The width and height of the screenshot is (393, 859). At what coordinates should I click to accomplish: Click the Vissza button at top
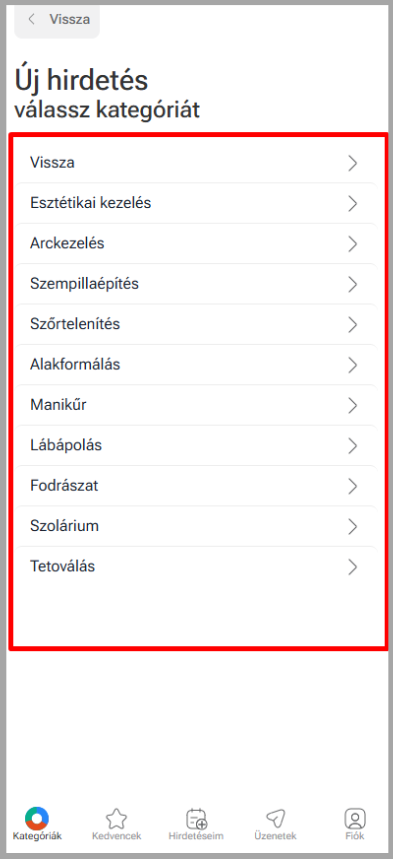(57, 20)
